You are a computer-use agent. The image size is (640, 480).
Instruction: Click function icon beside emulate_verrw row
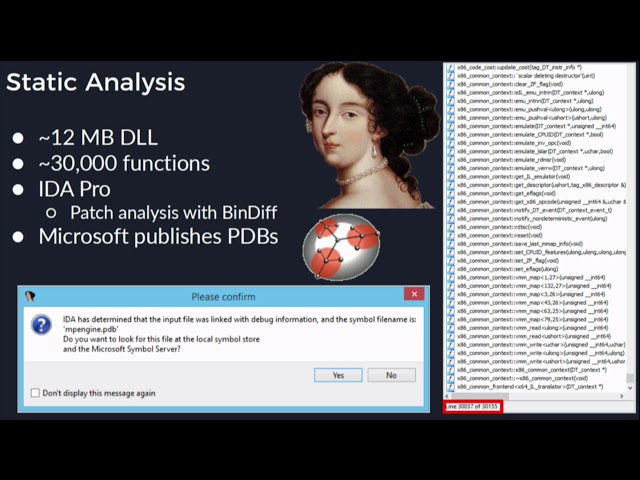click(x=450, y=168)
